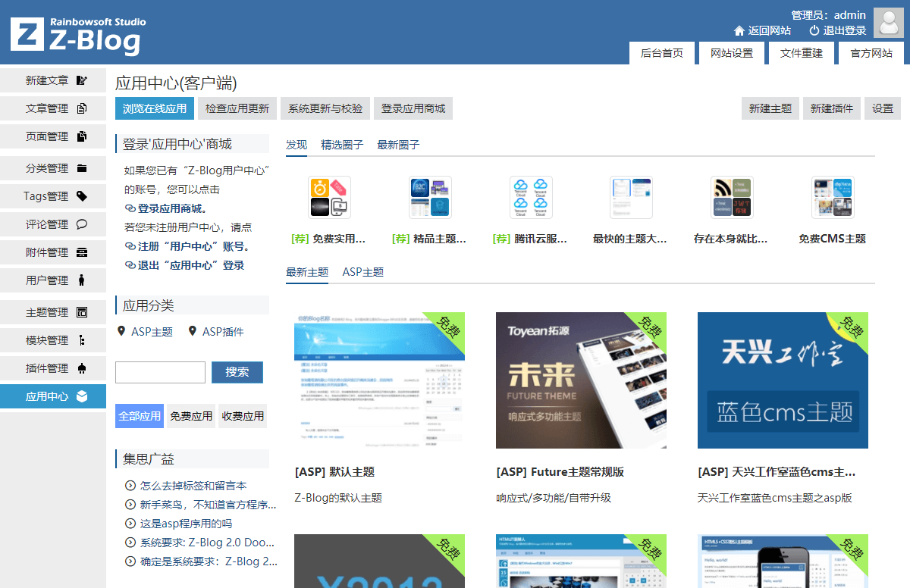Open the 精品主题 circle thumbnail

point(430,198)
